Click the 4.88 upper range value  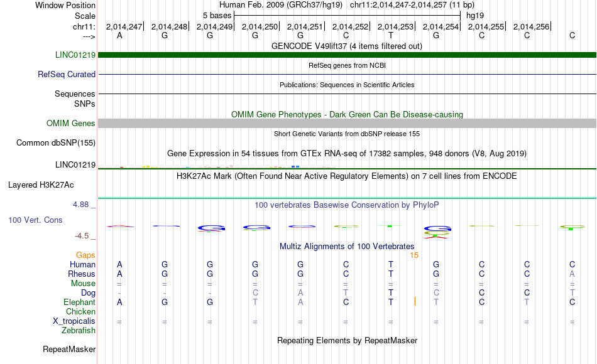click(x=80, y=205)
